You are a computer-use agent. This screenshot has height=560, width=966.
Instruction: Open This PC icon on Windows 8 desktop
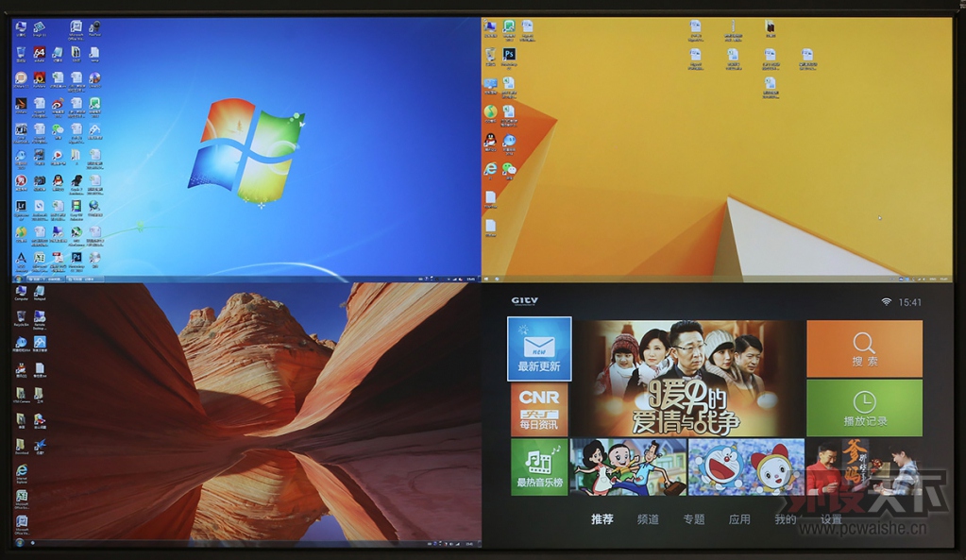click(x=490, y=26)
